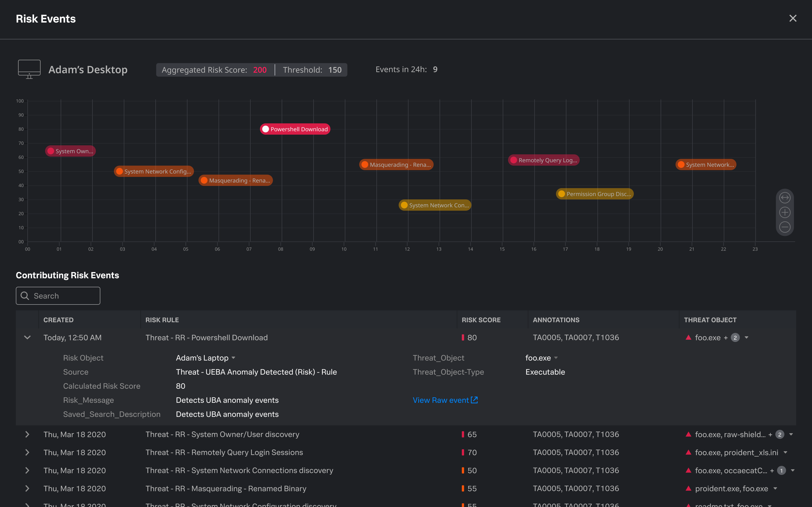
Task: Sort by the Created column header
Action: pos(58,320)
